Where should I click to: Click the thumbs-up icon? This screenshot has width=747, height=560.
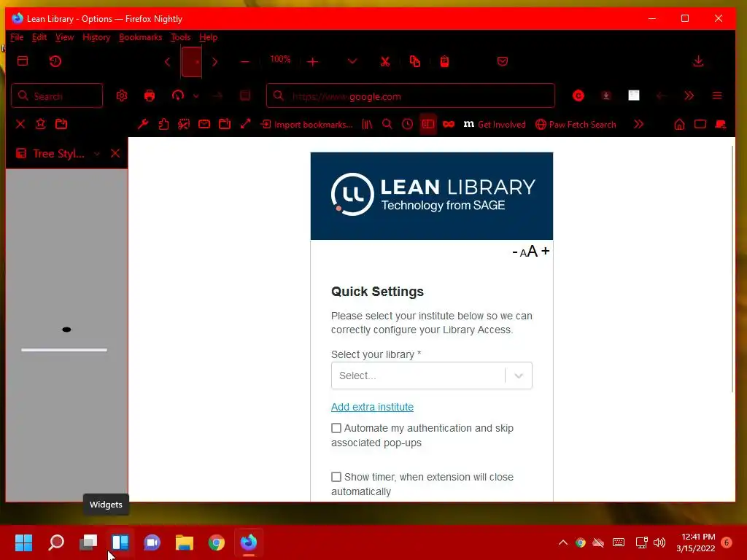[x=163, y=124]
